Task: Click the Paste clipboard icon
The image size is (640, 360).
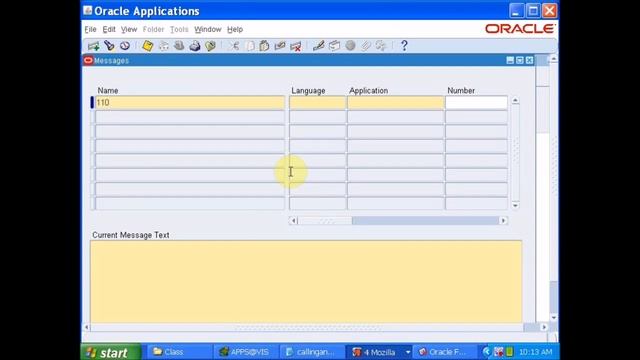Action: pyautogui.click(x=264, y=46)
